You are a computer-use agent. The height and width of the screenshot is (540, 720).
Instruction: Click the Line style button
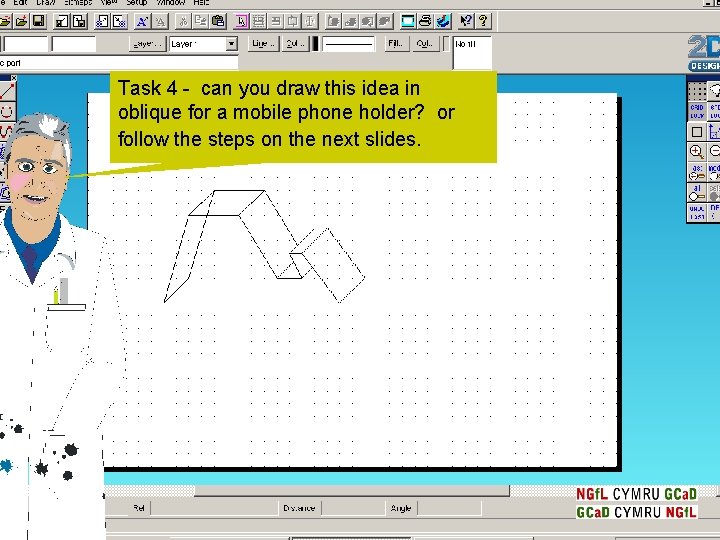point(263,44)
